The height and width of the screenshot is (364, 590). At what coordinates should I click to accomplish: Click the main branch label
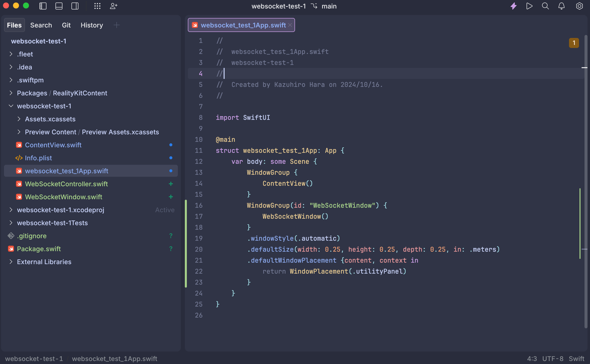[329, 6]
